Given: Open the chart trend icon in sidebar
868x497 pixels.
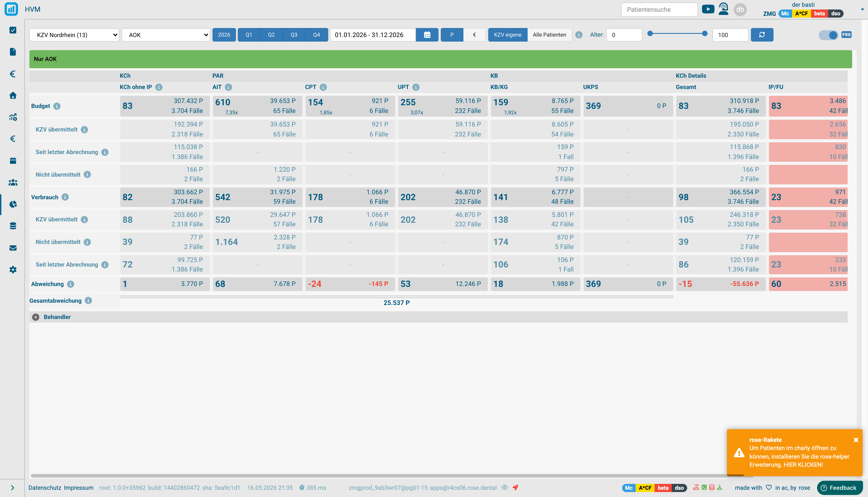Looking at the screenshot, I should (13, 117).
